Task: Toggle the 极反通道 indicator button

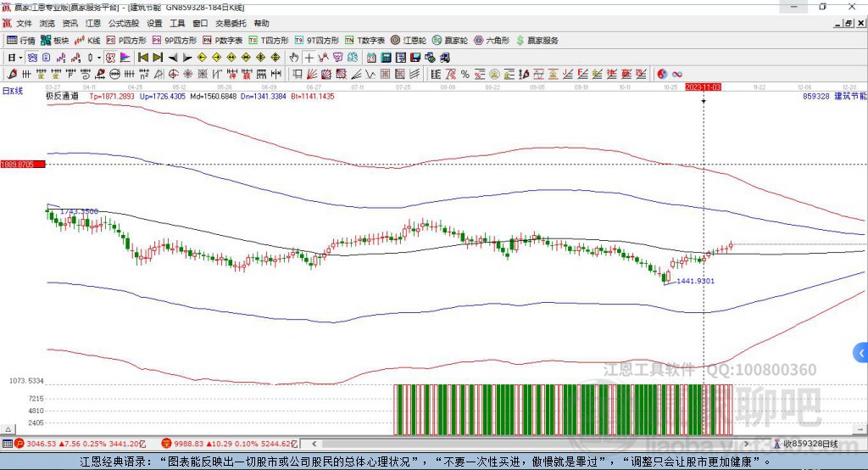Action: pyautogui.click(x=62, y=97)
